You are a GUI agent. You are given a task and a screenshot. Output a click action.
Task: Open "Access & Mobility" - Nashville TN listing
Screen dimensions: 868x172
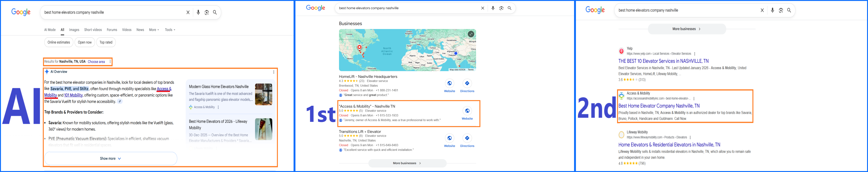click(367, 106)
